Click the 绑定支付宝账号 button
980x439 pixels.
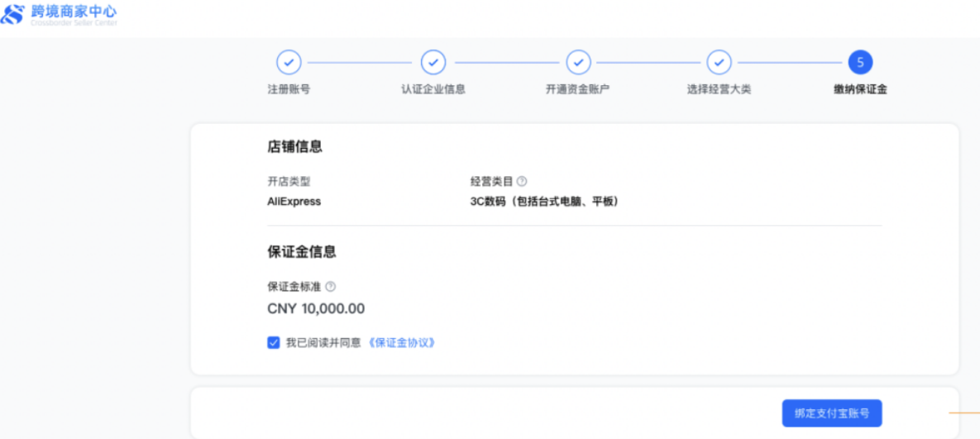(x=832, y=413)
